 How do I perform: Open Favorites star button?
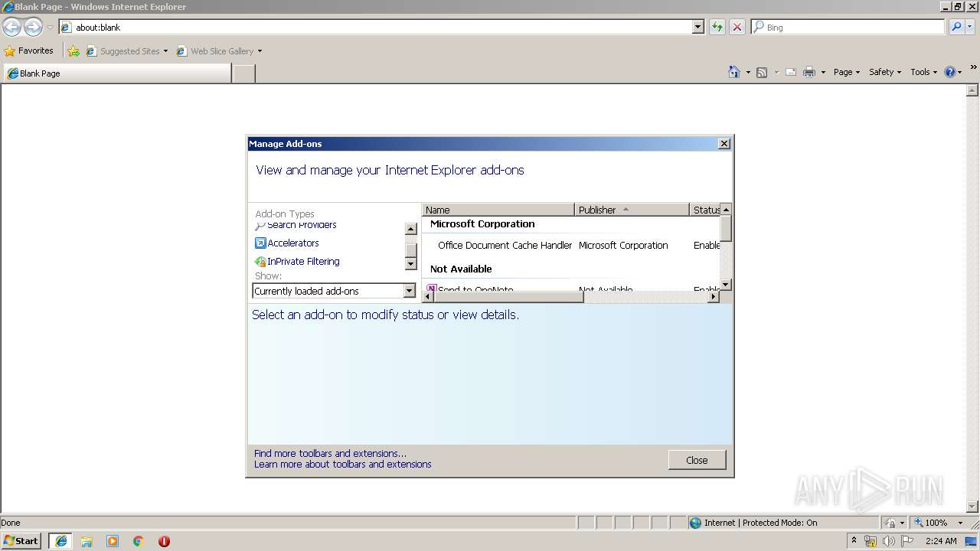28,51
